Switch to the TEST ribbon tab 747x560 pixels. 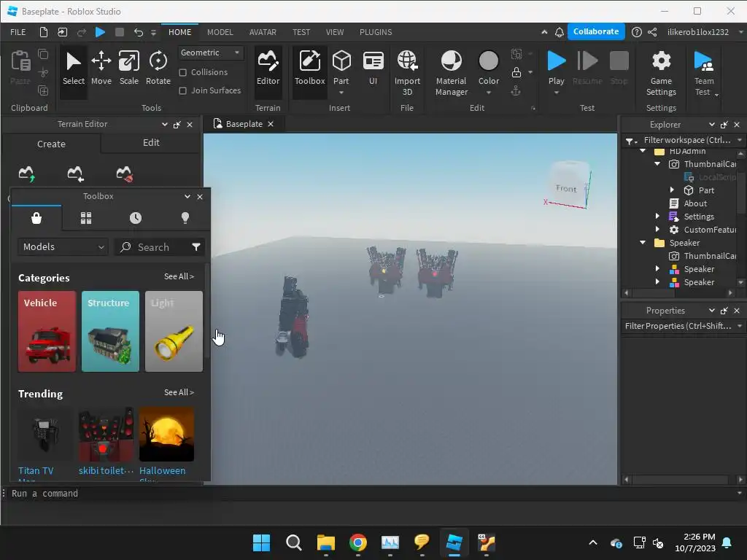click(301, 32)
